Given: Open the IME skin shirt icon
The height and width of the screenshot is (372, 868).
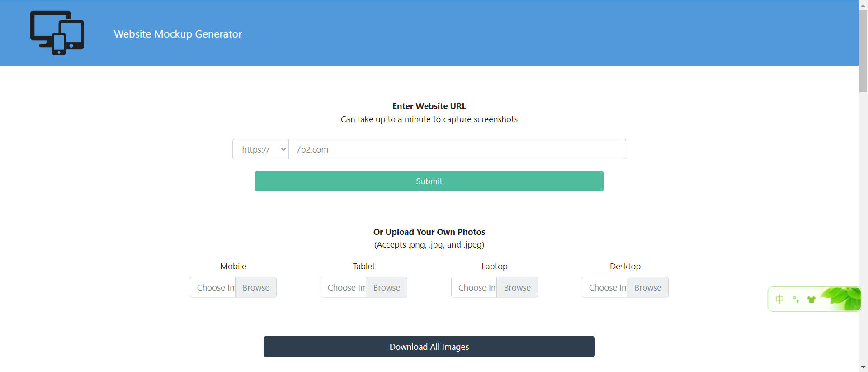Looking at the screenshot, I should pos(811,299).
